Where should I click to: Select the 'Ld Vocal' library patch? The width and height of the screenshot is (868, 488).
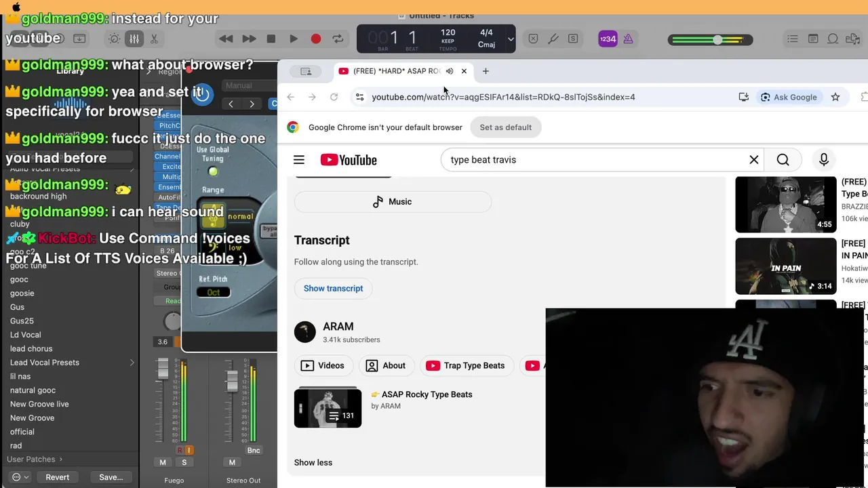[x=26, y=335]
